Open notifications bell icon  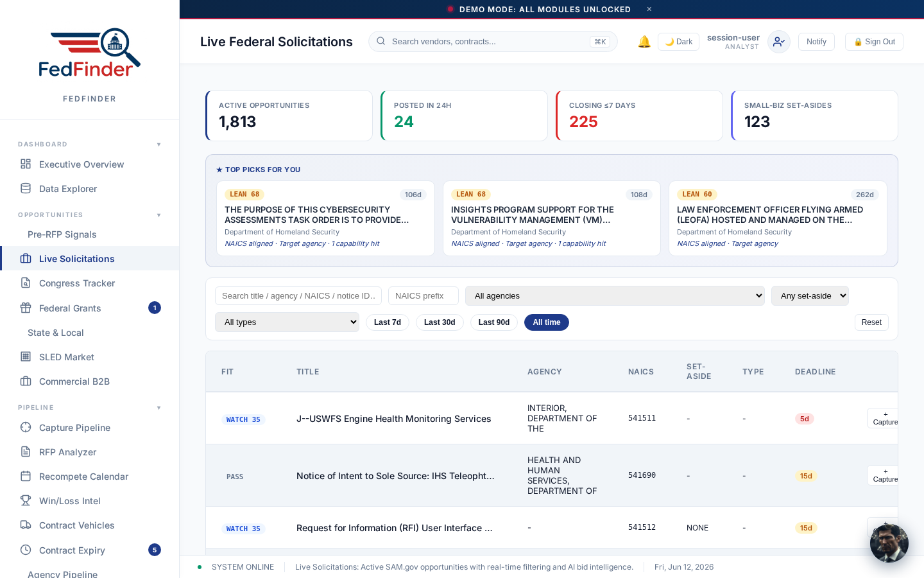pyautogui.click(x=644, y=42)
